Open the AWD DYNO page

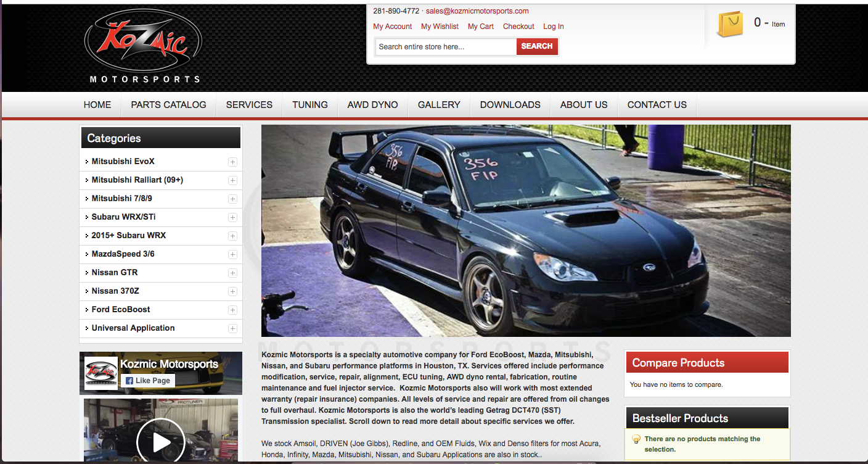tap(372, 105)
